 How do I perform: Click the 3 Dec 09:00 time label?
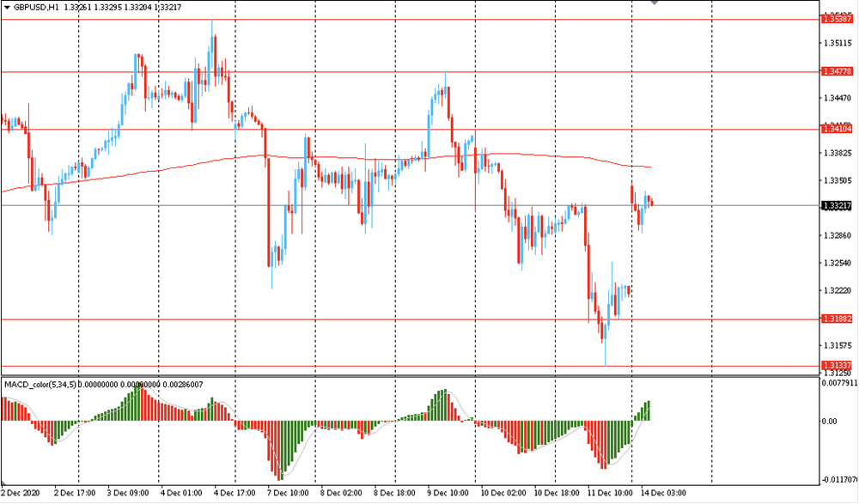(128, 493)
